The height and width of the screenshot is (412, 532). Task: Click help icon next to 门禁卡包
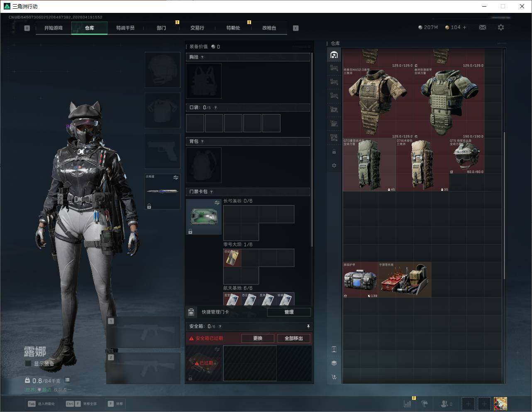coord(212,192)
